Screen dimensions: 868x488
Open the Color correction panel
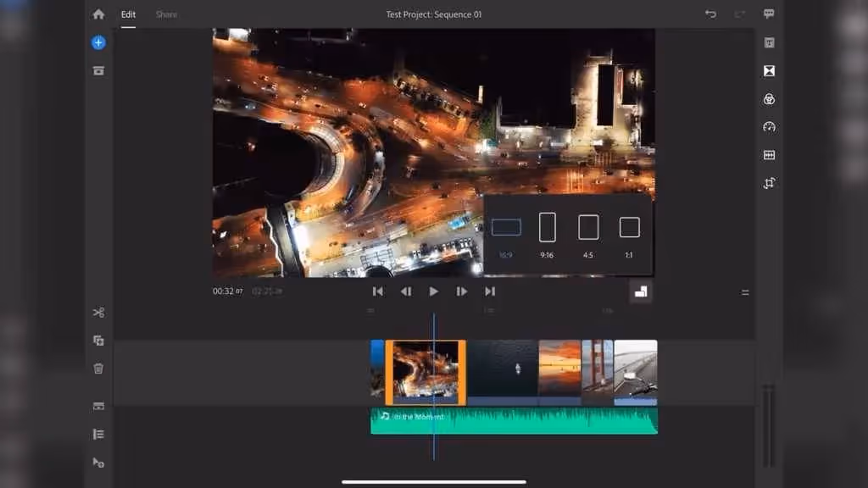tap(768, 99)
